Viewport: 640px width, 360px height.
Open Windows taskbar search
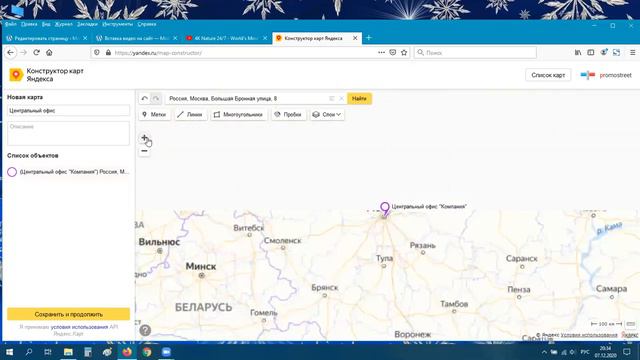(x=29, y=352)
